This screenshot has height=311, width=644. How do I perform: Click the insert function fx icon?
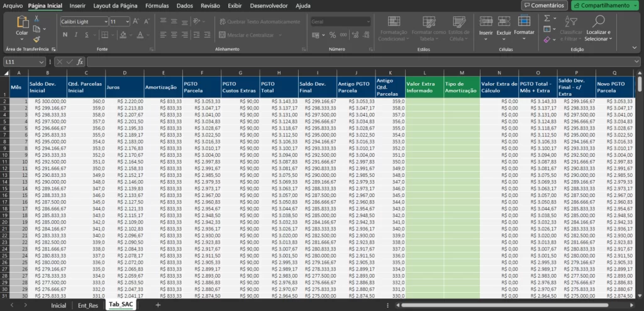[80, 62]
